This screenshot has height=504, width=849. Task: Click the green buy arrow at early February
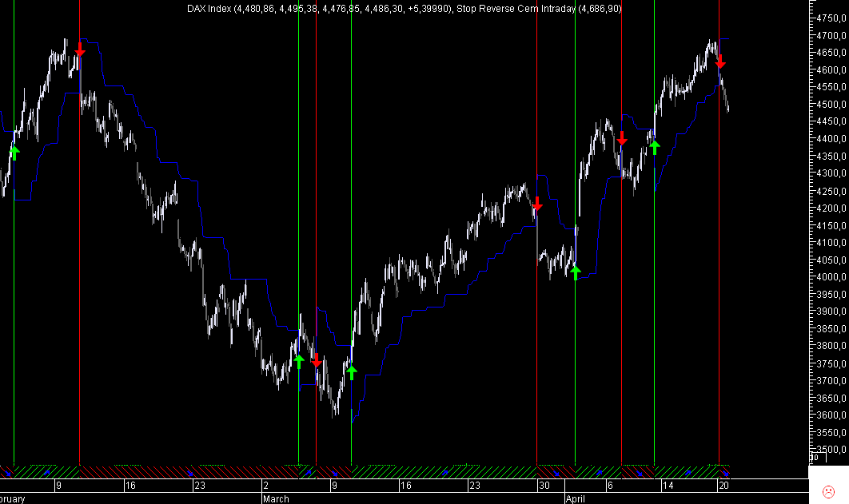click(14, 153)
